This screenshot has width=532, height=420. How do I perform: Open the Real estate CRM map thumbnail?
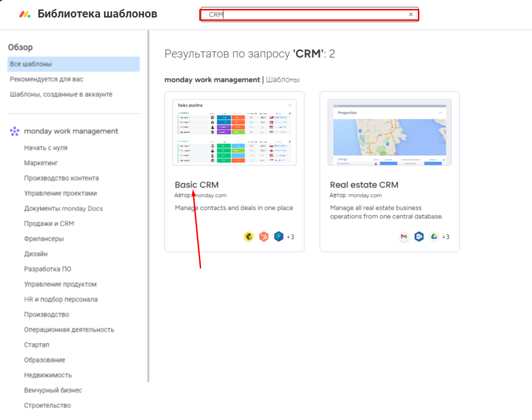coord(390,132)
